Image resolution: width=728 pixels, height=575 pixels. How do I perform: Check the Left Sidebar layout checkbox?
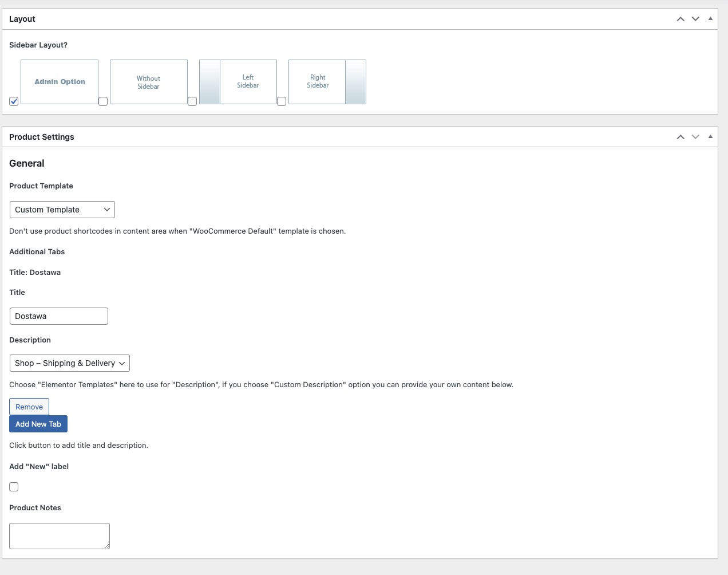coord(192,101)
